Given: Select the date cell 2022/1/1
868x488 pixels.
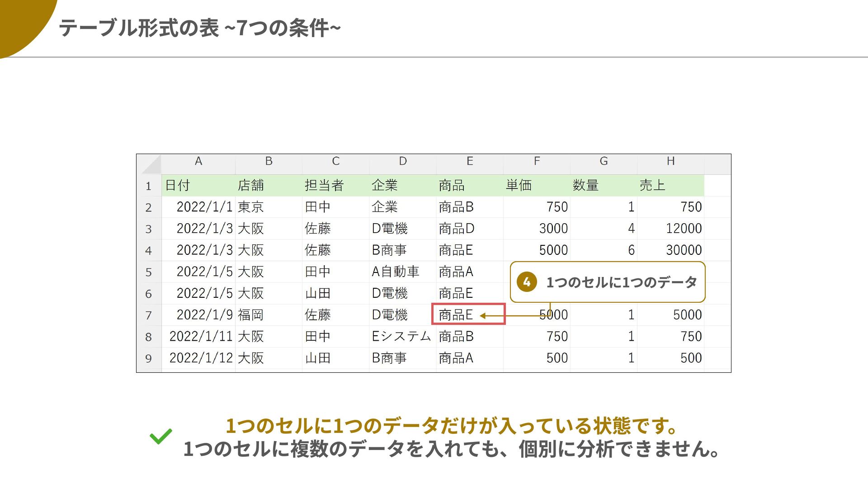Looking at the screenshot, I should (x=198, y=207).
